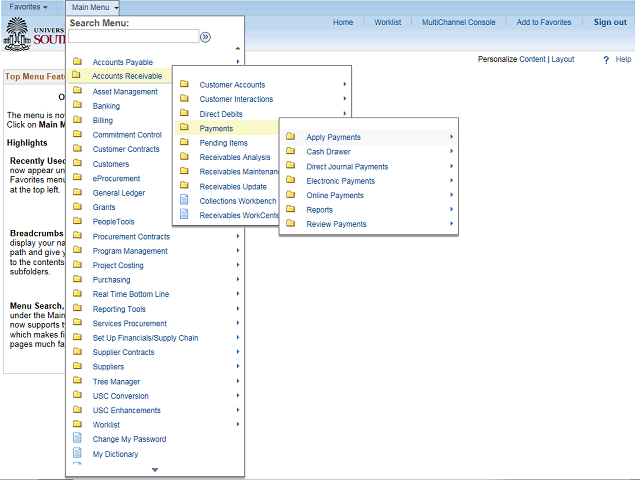
Task: Click the Search Menu text field
Action: (x=132, y=37)
